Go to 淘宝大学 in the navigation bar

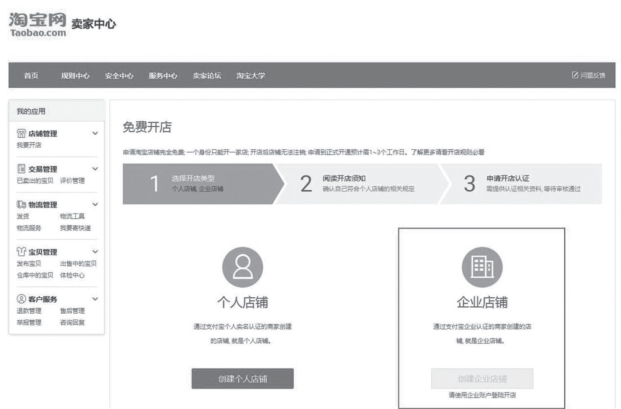coord(252,75)
